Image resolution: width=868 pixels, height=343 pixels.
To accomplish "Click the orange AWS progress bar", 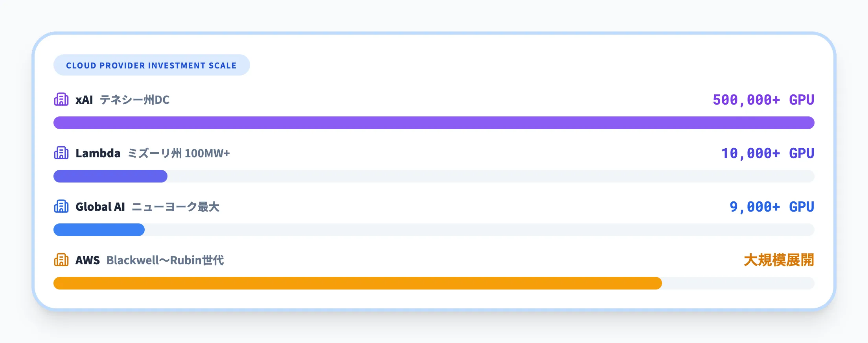I will click(357, 283).
